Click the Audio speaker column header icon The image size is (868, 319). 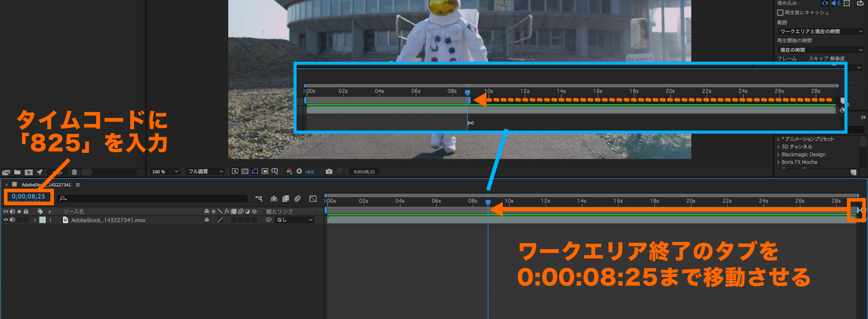(12, 211)
